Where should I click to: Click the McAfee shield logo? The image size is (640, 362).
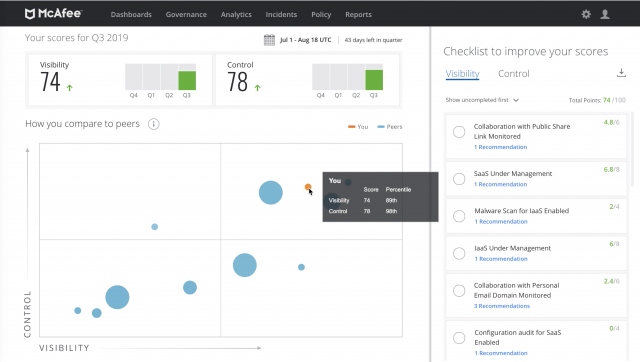coord(30,14)
